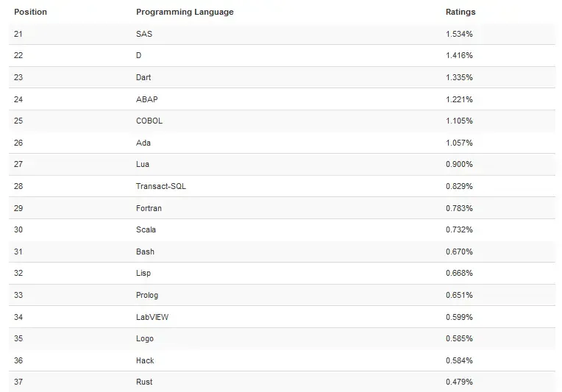562x392 pixels.
Task: Click the Lua language name
Action: [143, 164]
